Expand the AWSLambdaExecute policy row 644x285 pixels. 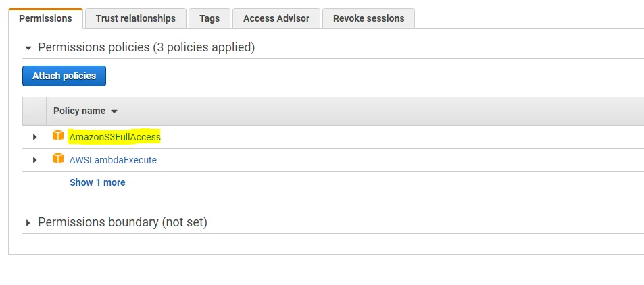[34, 160]
